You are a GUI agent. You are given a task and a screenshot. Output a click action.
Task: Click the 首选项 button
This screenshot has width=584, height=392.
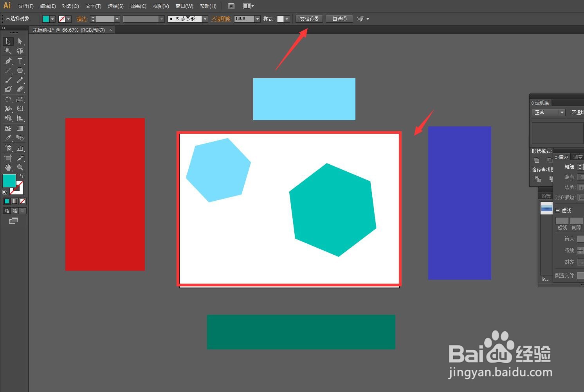(339, 19)
